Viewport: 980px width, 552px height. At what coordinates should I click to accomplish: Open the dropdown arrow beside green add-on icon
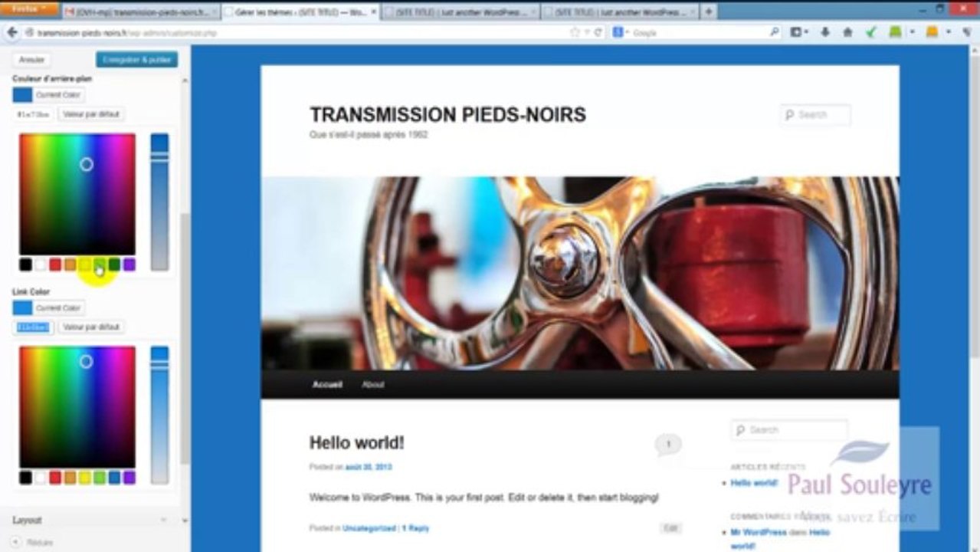click(x=911, y=32)
